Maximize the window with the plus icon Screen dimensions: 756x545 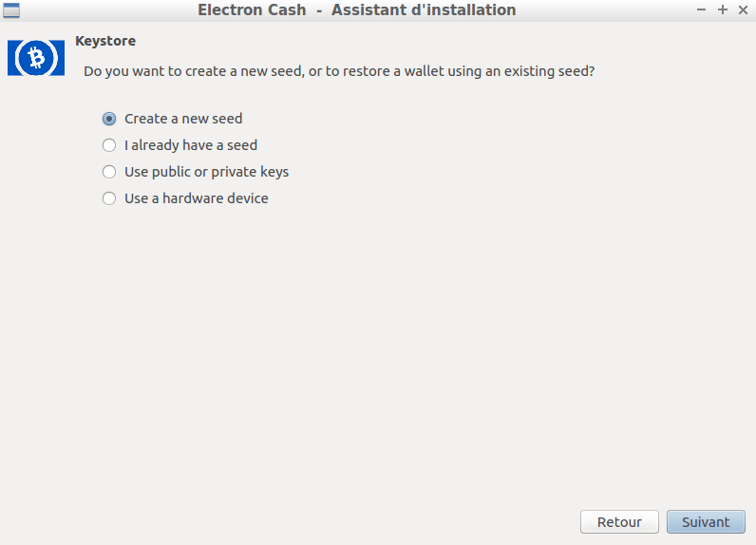722,9
